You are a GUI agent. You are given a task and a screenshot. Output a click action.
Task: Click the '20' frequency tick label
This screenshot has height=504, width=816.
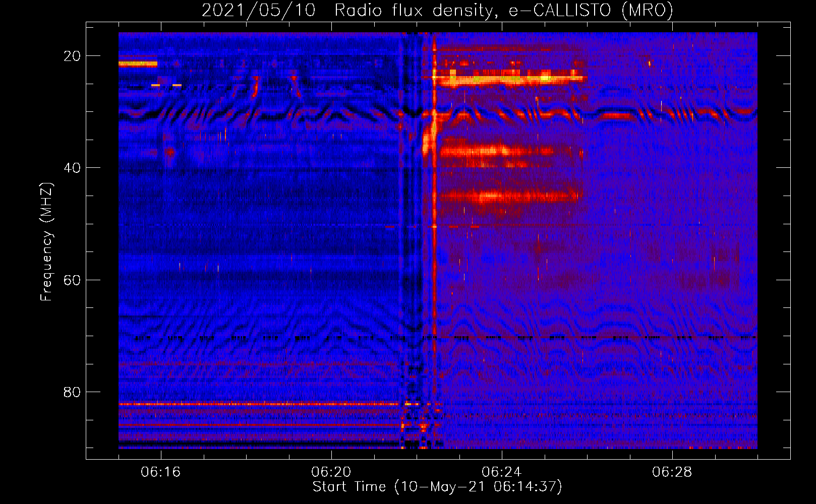click(x=72, y=56)
